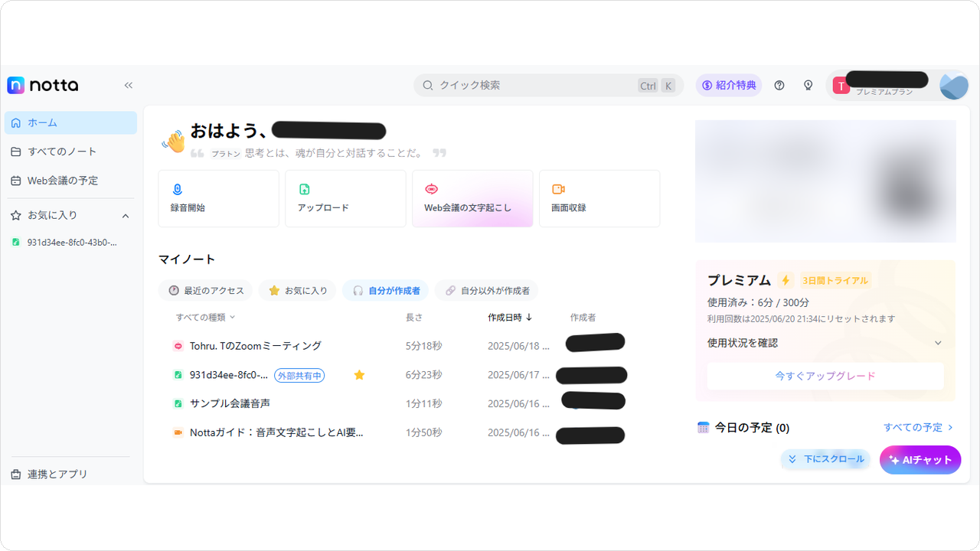The width and height of the screenshot is (980, 551).
Task: Click the lightning bolt premium icon
Action: [785, 280]
